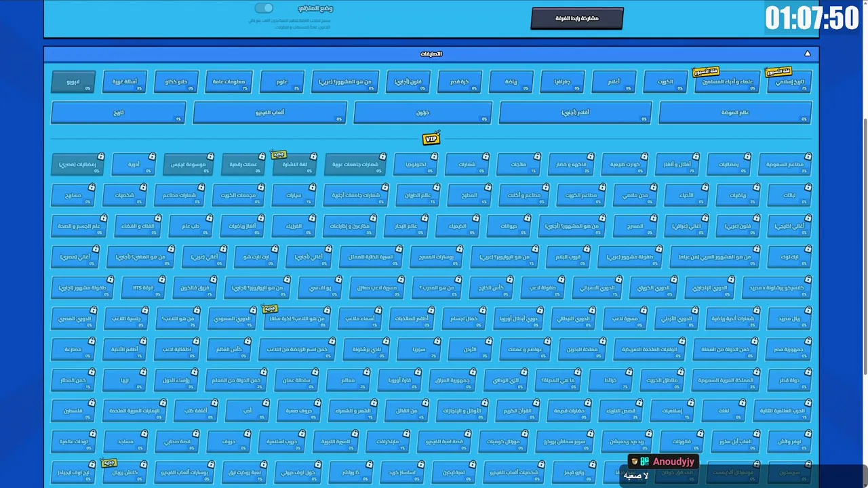Pick the أفلام (أجنبي) category
Screen dimensions: 868x488
[576, 113]
